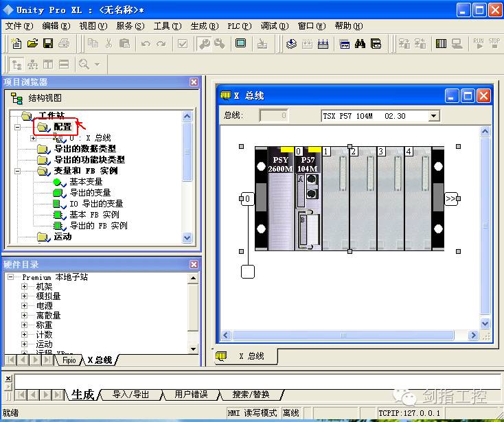Viewport: 504px width, 422px height.
Task: Open the TSX P57 104M processor dropdown
Action: pos(433,116)
